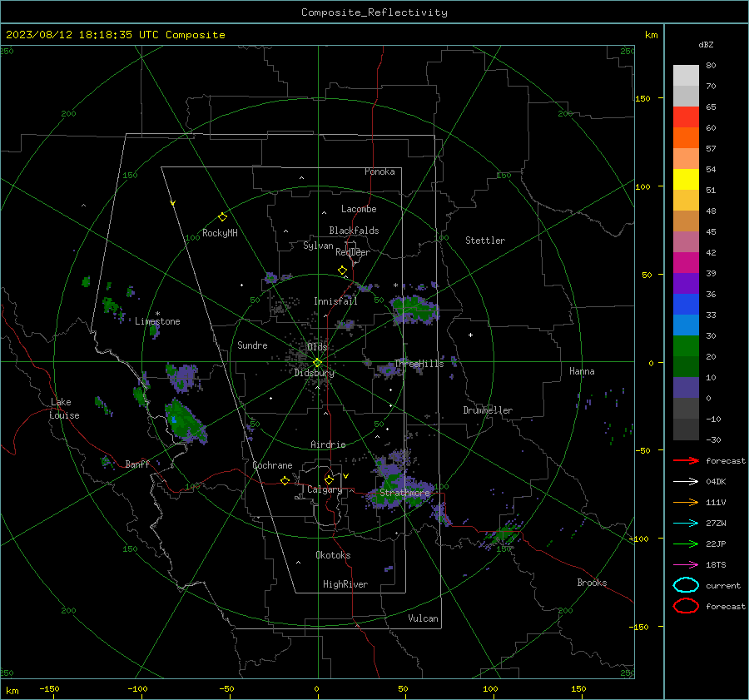Click the yellow diamond marker below Cochrane

[x=285, y=480]
